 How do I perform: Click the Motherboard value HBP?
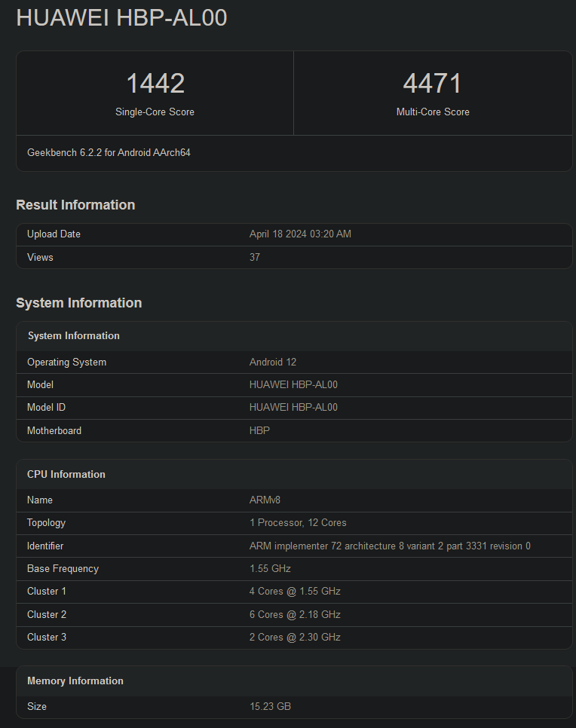pyautogui.click(x=259, y=430)
